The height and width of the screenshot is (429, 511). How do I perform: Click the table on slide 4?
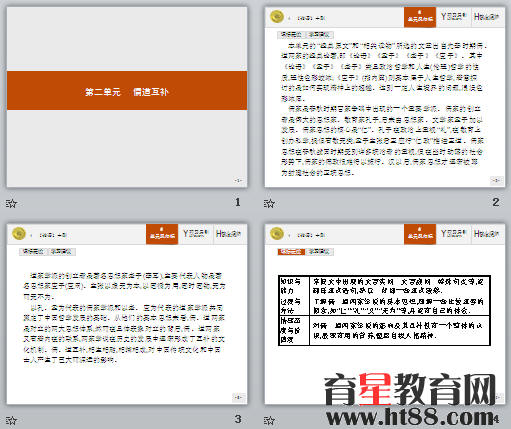[384, 310]
